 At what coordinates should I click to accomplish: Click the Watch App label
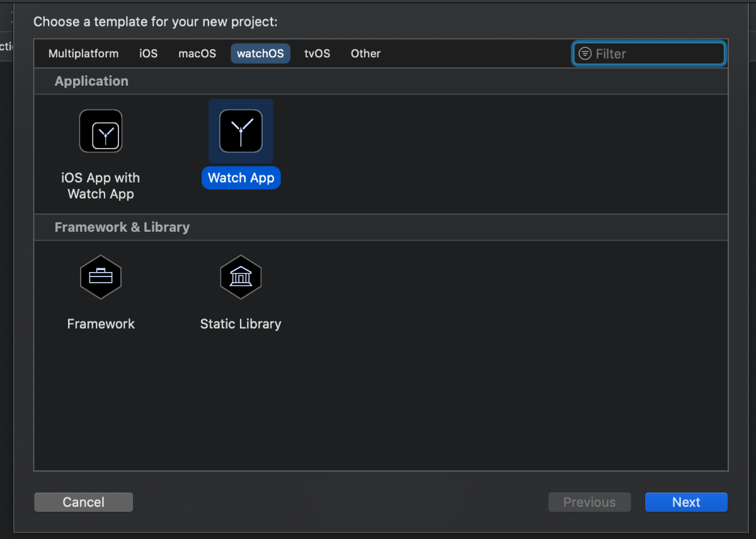241,178
